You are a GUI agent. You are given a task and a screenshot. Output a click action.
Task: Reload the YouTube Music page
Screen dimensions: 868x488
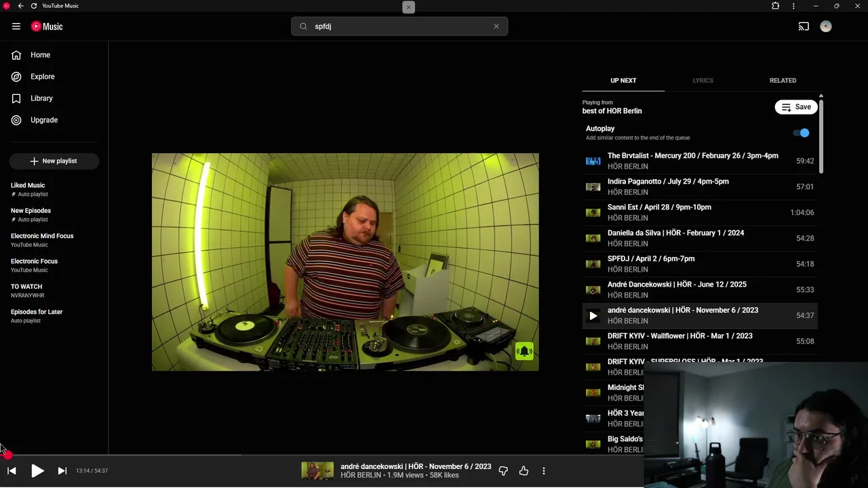34,6
